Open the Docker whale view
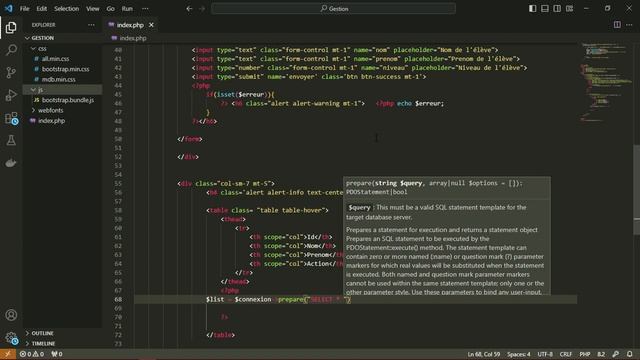This screenshot has height=360, width=640. [x=11, y=163]
